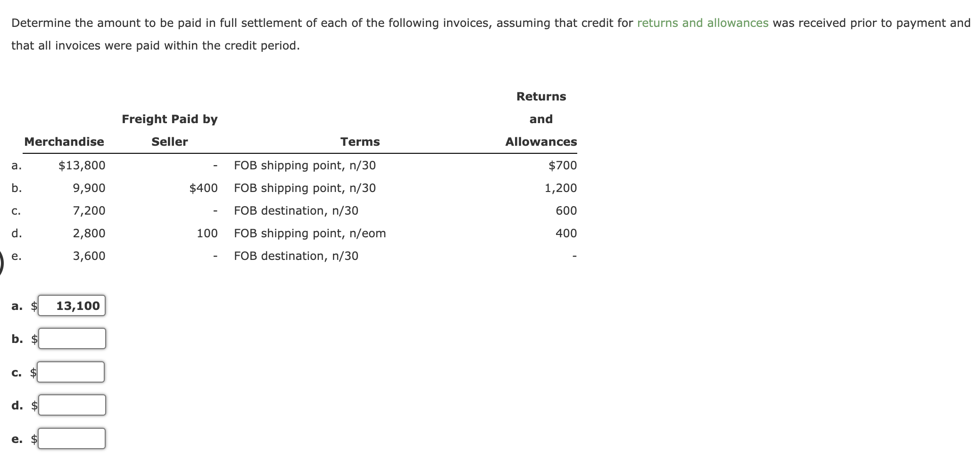This screenshot has height=467, width=980.
Task: Select the answer field for invoice c
Action: [x=71, y=372]
